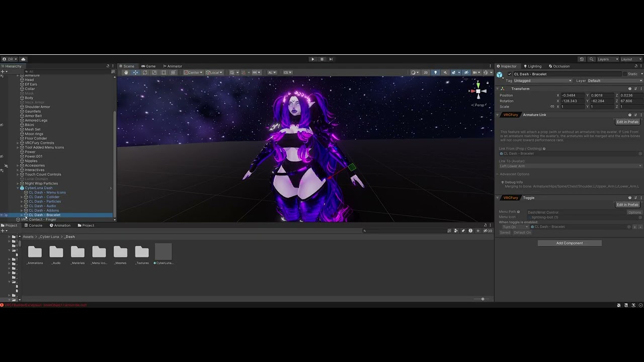The height and width of the screenshot is (362, 644).
Task: Click the Pause button
Action: click(322, 59)
